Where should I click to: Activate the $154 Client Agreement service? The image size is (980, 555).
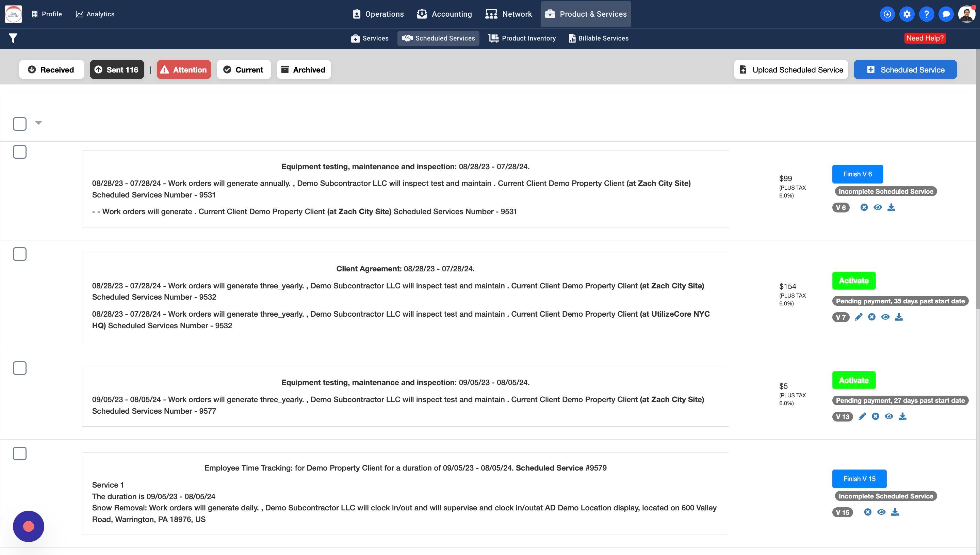pos(853,281)
